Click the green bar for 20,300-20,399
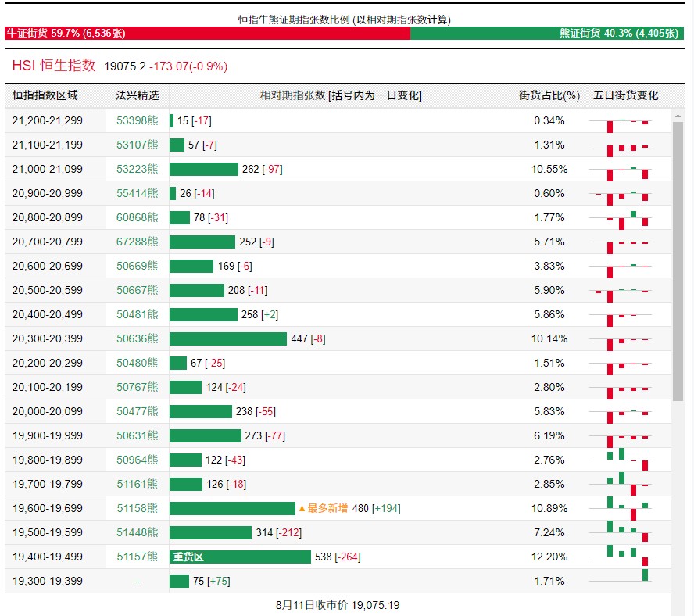The image size is (694, 616). [x=228, y=338]
